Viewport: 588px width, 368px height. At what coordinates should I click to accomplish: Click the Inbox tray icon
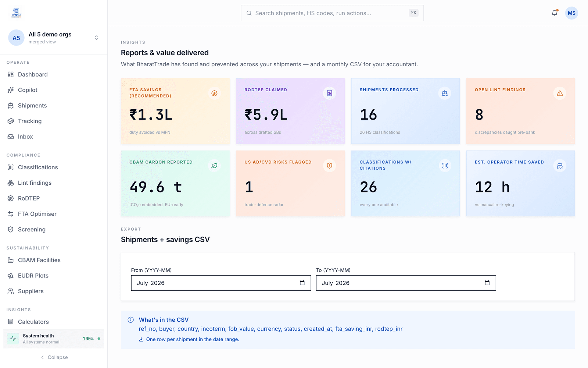point(11,137)
